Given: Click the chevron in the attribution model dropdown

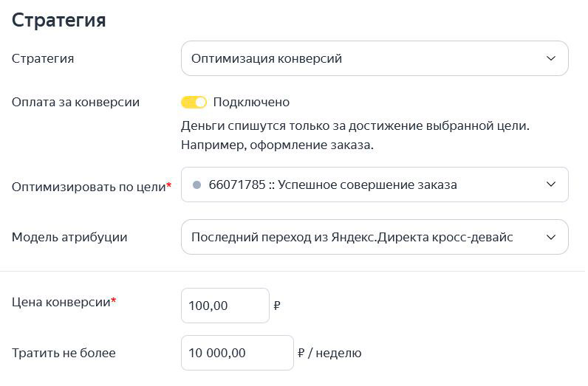Looking at the screenshot, I should [550, 237].
